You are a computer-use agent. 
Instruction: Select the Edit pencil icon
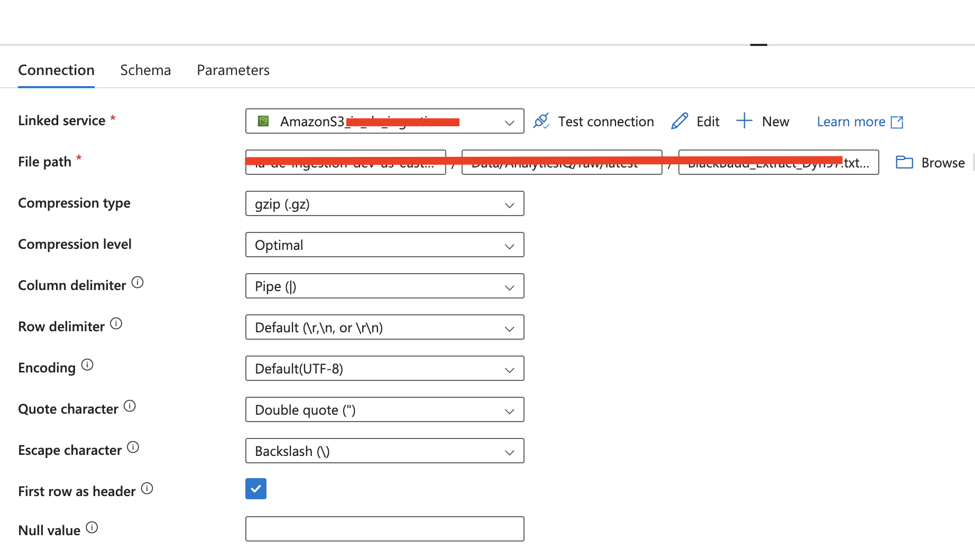[679, 120]
